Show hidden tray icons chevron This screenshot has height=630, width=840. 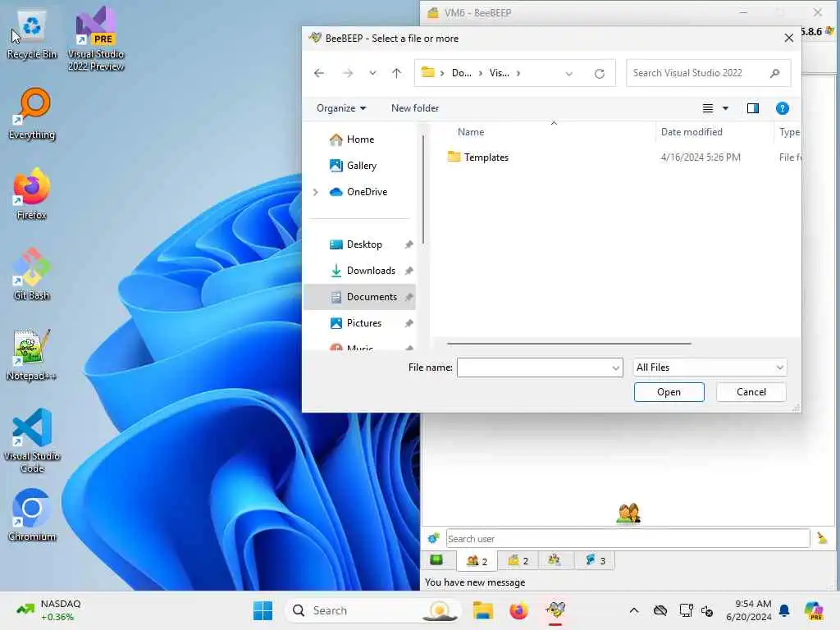[x=634, y=610]
